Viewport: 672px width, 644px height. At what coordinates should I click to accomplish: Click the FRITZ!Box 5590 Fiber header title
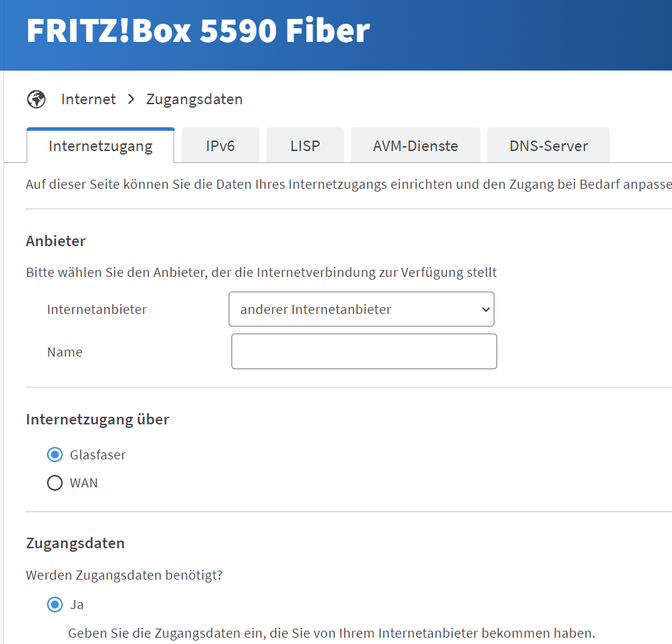(x=198, y=31)
